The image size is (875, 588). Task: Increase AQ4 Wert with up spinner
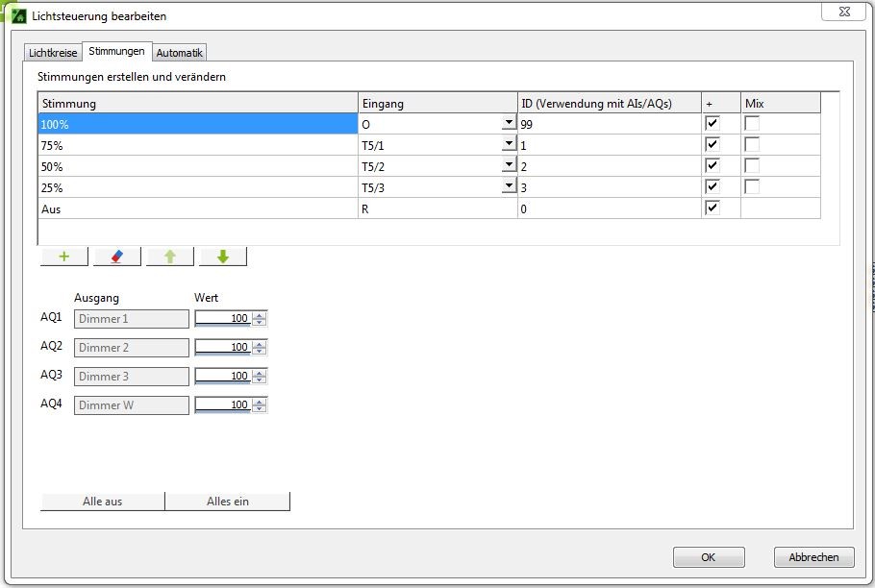[259, 402]
